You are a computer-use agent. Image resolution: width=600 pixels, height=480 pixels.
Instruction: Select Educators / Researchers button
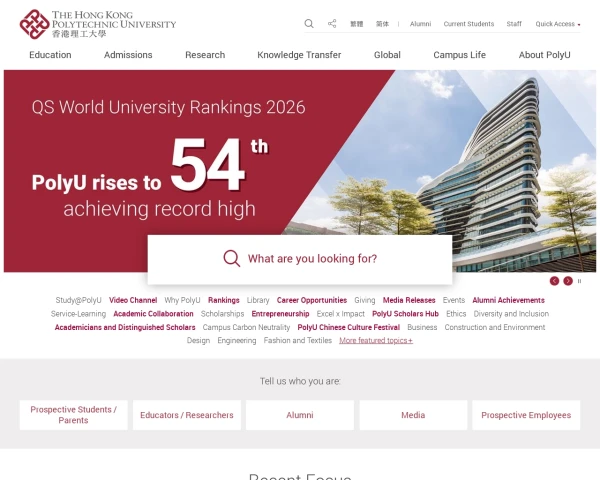pos(187,415)
